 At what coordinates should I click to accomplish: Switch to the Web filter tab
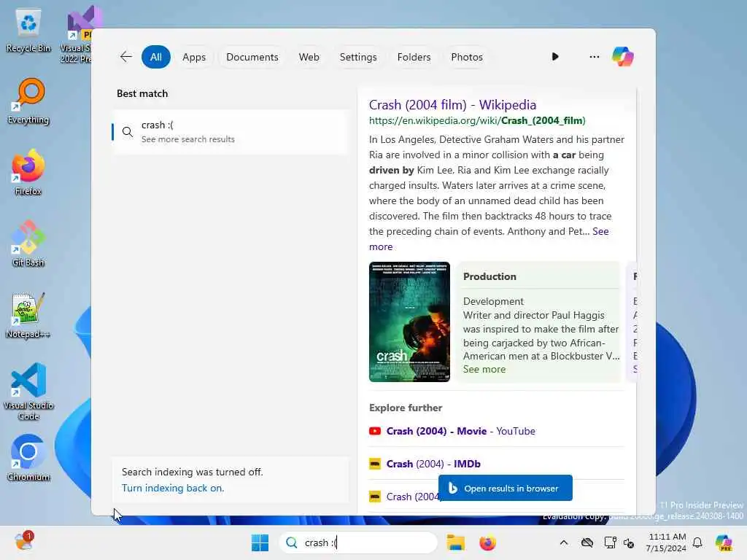(x=309, y=57)
